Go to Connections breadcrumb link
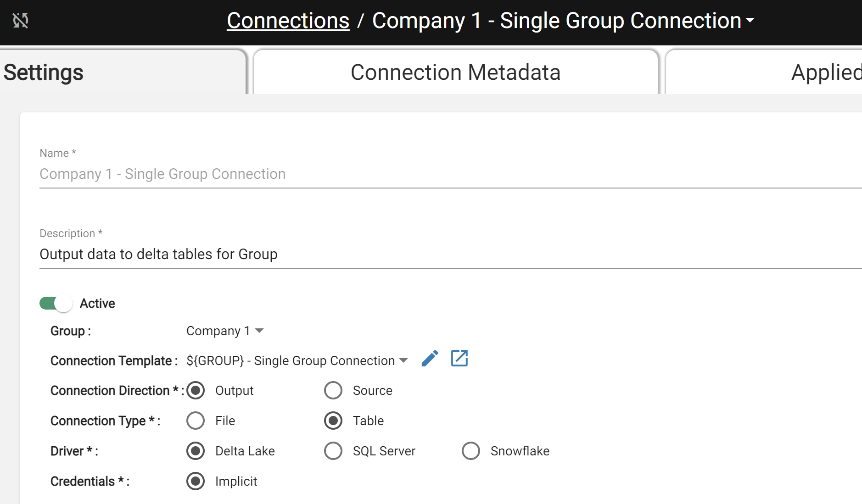 pyautogui.click(x=288, y=21)
